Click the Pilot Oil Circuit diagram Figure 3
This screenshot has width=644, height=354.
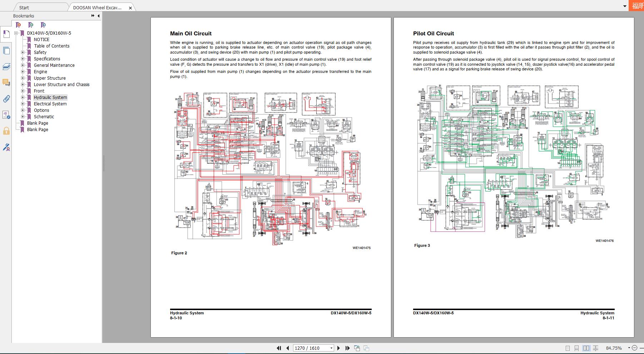point(513,161)
